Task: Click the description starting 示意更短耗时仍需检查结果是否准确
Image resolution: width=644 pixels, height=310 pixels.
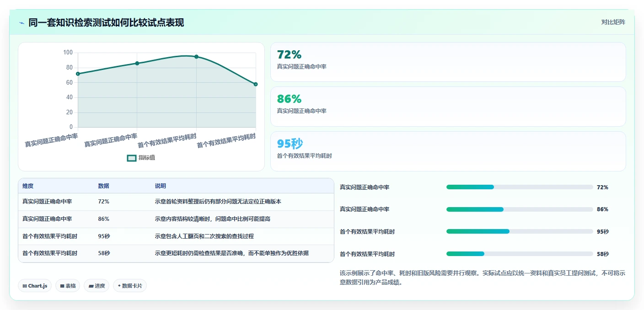Action: point(232,253)
